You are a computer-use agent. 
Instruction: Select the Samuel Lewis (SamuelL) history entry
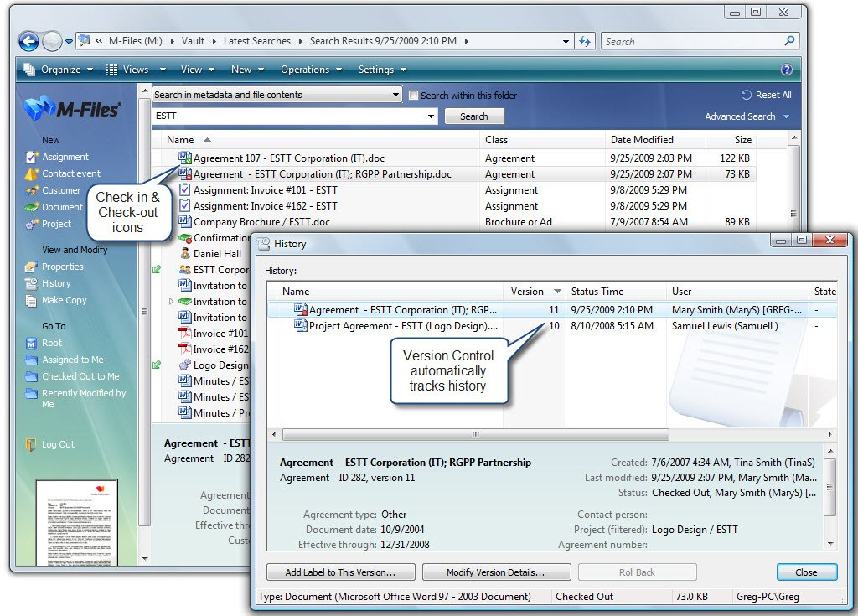551,326
